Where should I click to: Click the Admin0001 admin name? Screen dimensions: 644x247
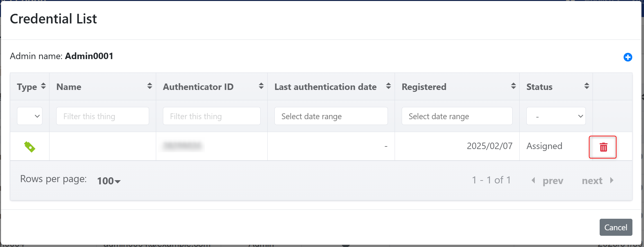point(89,56)
